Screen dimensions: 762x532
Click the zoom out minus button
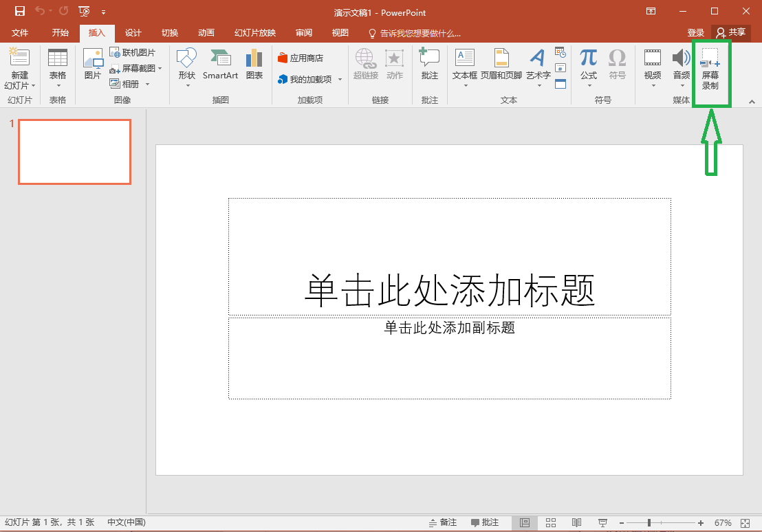pyautogui.click(x=622, y=523)
